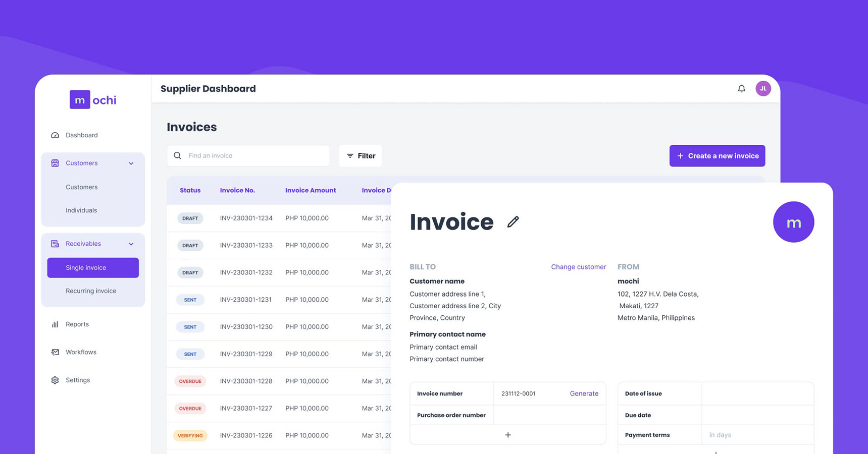
Task: Click the Invoice number field value
Action: (519, 393)
